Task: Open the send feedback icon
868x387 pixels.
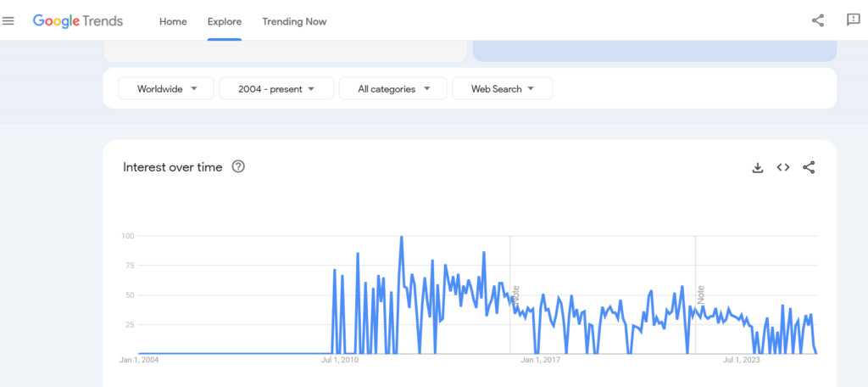Action: (x=853, y=21)
